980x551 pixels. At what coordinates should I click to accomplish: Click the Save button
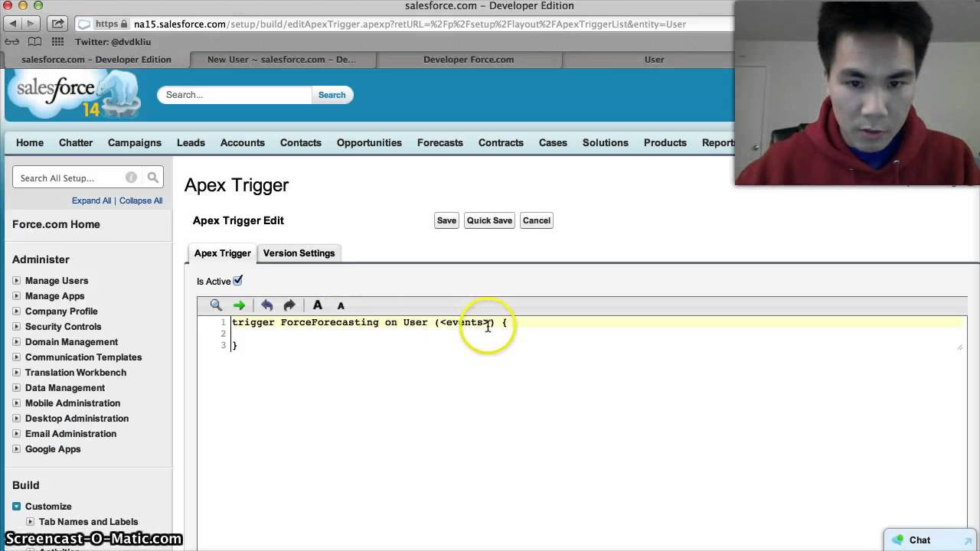click(446, 220)
